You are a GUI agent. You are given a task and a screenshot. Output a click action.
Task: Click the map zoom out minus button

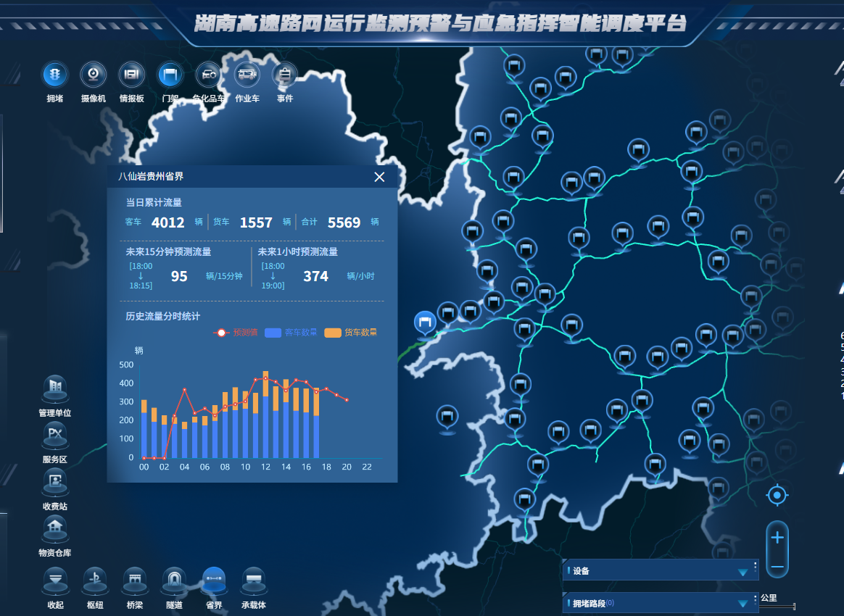coord(777,566)
